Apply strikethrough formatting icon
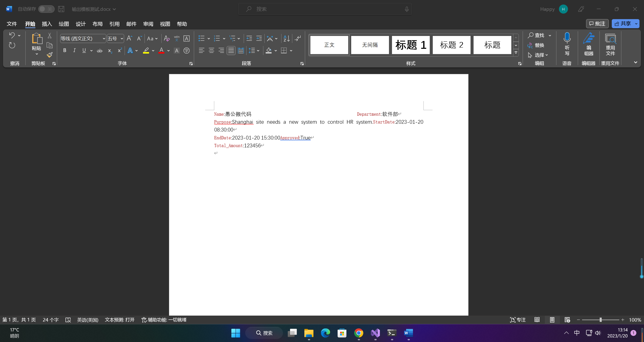The width and height of the screenshot is (644, 342). click(100, 51)
